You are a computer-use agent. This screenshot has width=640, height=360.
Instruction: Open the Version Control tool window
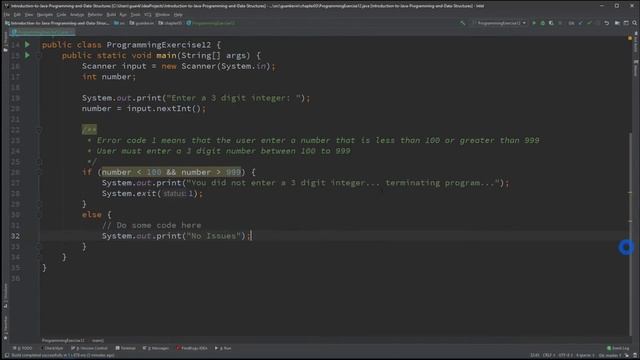pyautogui.click(x=89, y=348)
